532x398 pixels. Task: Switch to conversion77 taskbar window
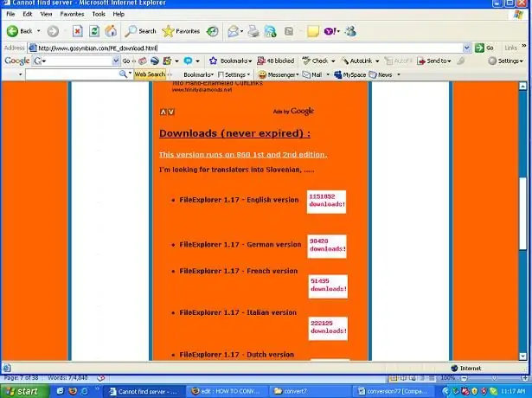(x=394, y=392)
